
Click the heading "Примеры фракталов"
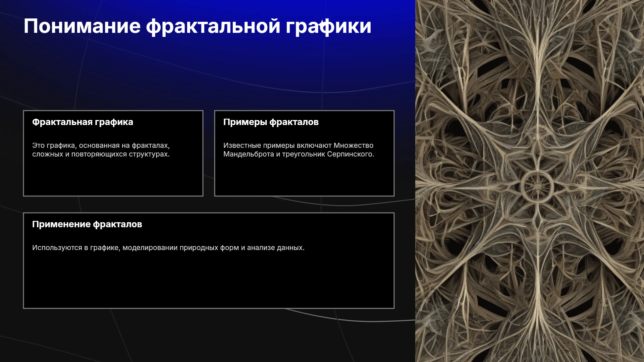pyautogui.click(x=271, y=122)
